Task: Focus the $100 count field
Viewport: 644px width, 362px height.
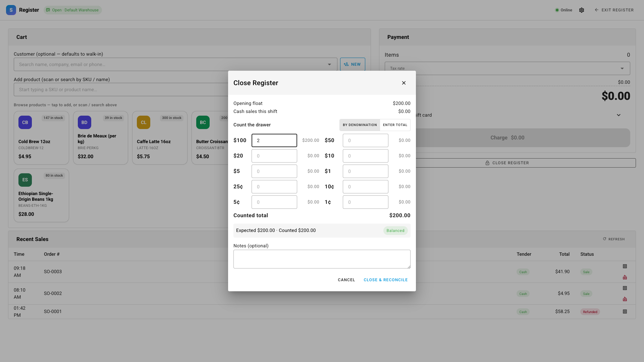Action: [x=274, y=140]
